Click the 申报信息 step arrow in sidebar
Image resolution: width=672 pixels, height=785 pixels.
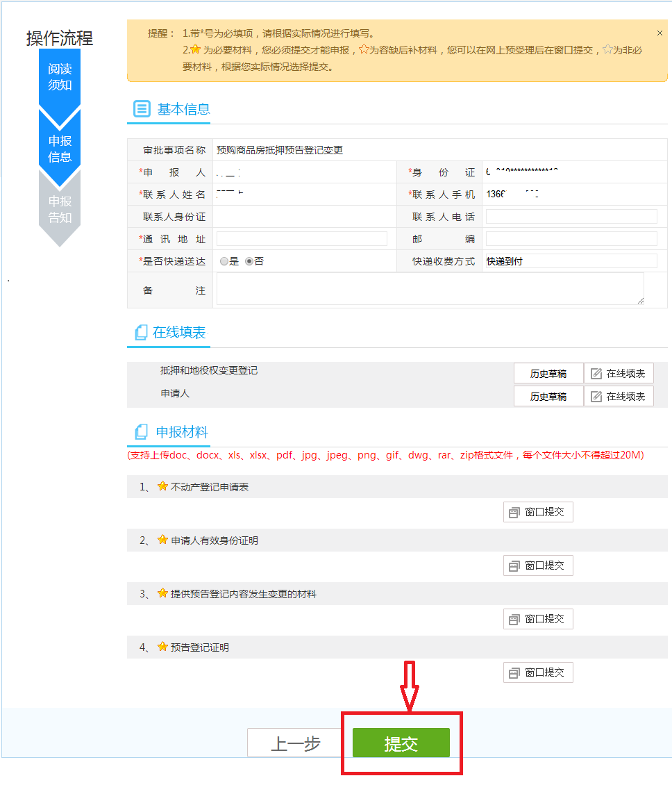(x=60, y=147)
